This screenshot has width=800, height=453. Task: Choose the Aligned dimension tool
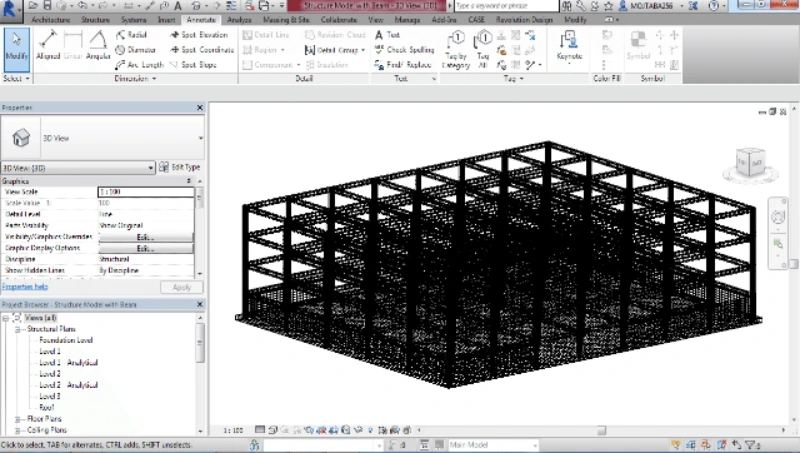[x=47, y=45]
